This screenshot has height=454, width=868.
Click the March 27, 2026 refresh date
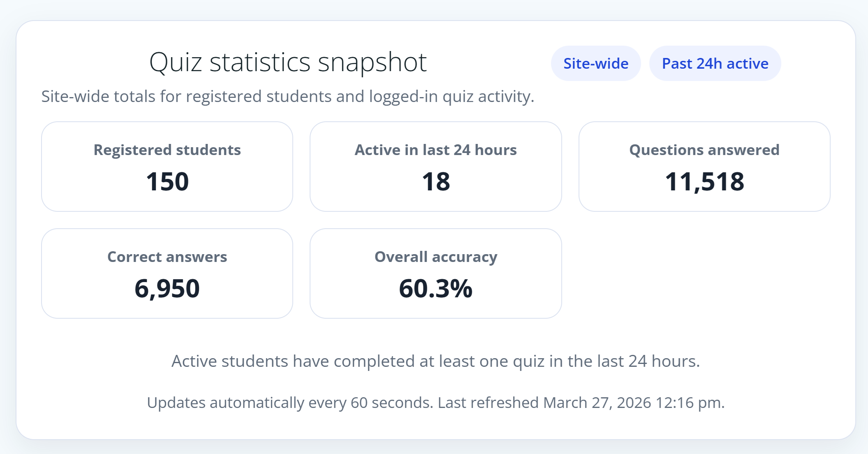[597, 403]
